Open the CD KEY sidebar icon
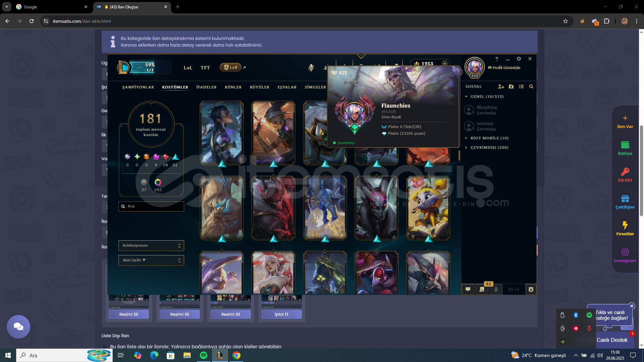Image resolution: width=644 pixels, height=362 pixels. pos(625,176)
